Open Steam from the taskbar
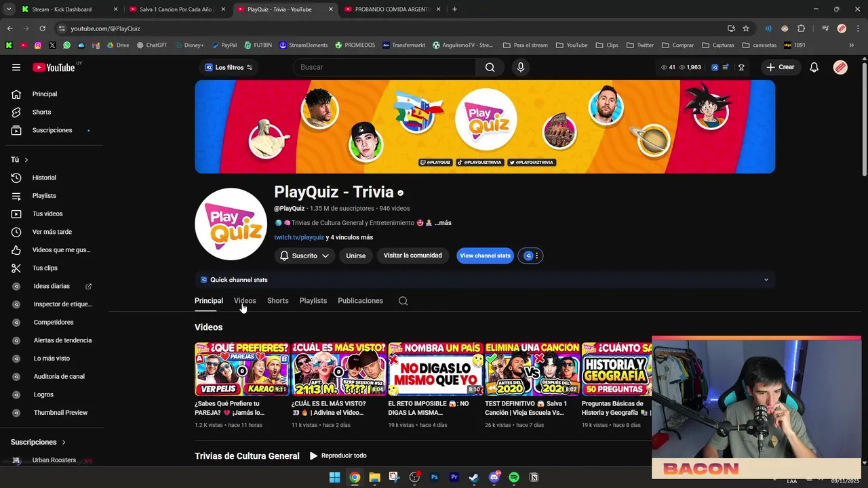Image resolution: width=868 pixels, height=488 pixels. tap(474, 477)
